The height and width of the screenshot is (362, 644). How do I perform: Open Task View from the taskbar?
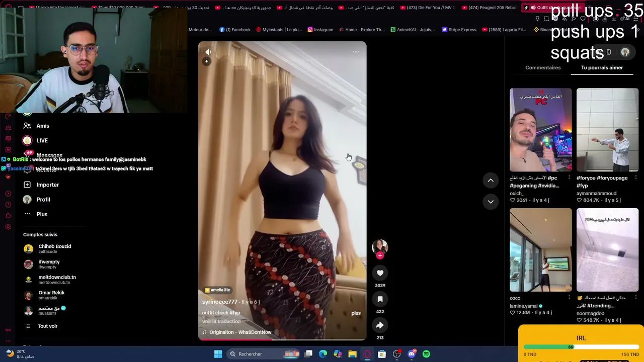[x=308, y=354]
